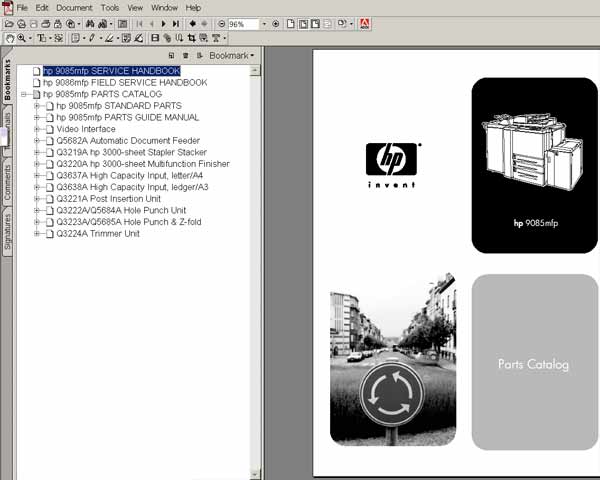
Task: Select the Pencil tool
Action: pos(92,38)
